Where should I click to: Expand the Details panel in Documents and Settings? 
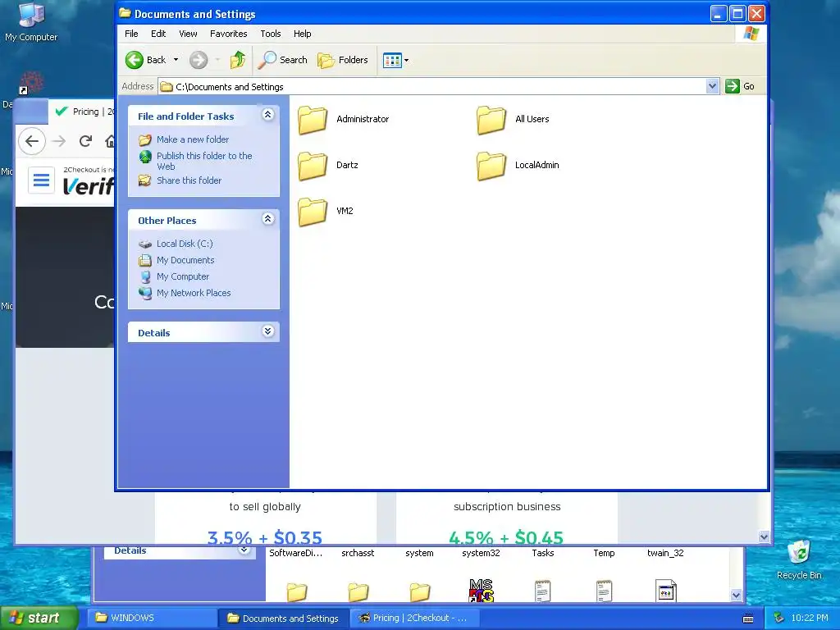[268, 331]
